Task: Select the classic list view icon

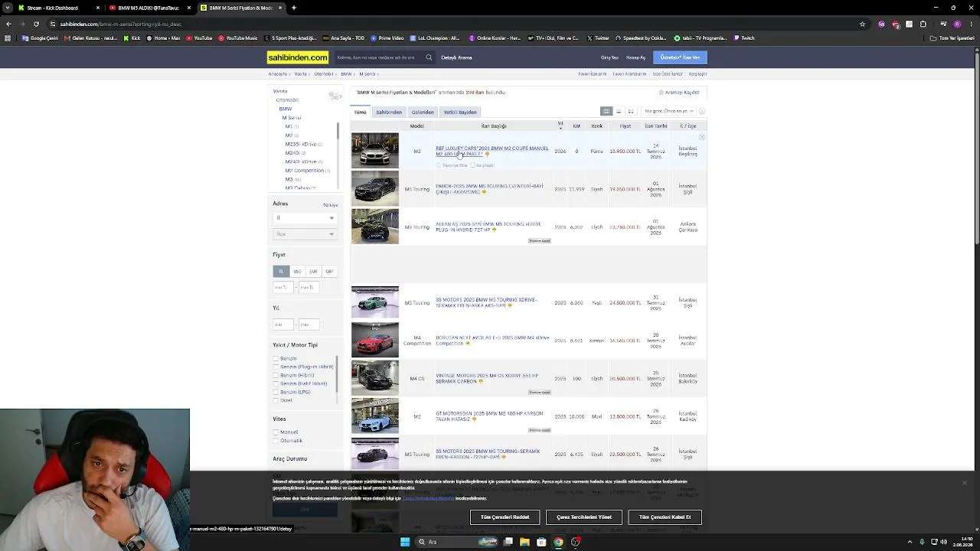Action: [x=619, y=111]
